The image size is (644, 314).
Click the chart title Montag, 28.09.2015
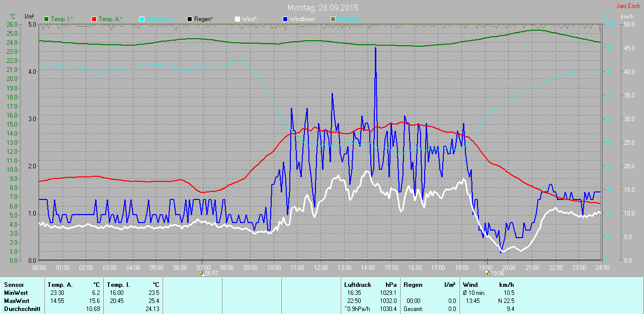[323, 8]
